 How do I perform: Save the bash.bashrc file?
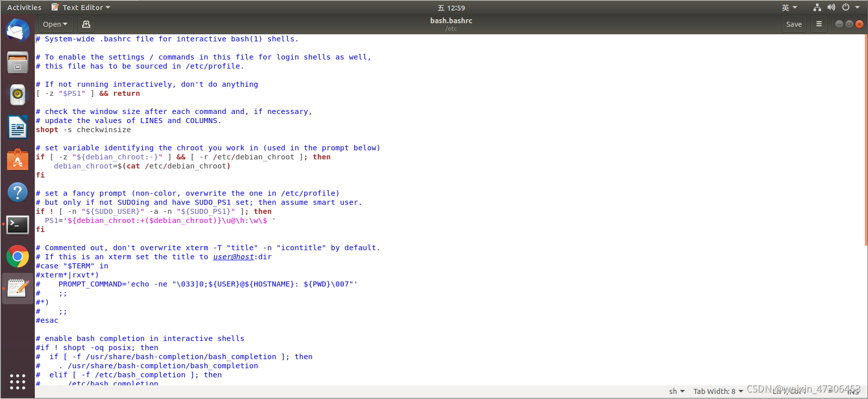(x=794, y=24)
